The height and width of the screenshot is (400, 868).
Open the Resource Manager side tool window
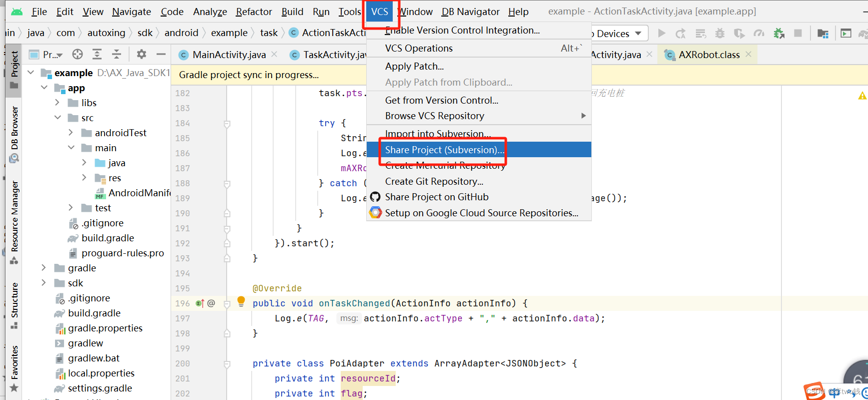click(15, 222)
